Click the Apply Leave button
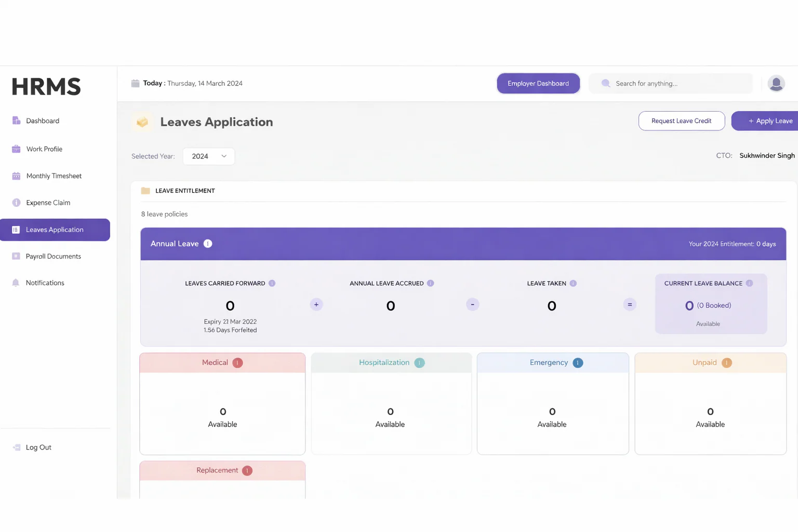798x532 pixels. pos(765,121)
